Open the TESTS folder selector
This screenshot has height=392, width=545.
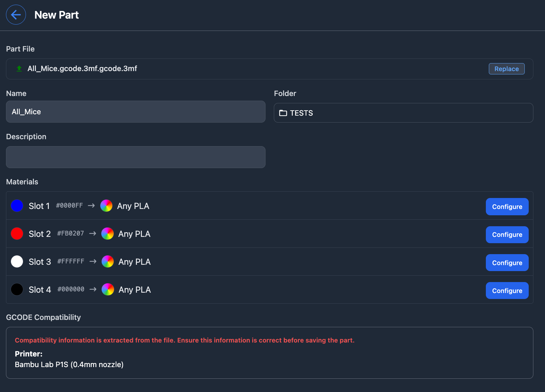click(x=403, y=113)
